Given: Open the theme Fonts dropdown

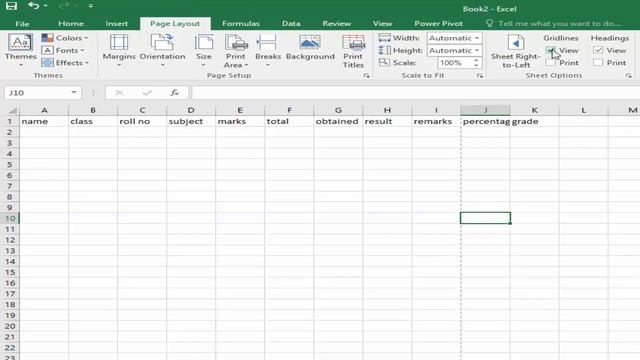Looking at the screenshot, I should [64, 50].
